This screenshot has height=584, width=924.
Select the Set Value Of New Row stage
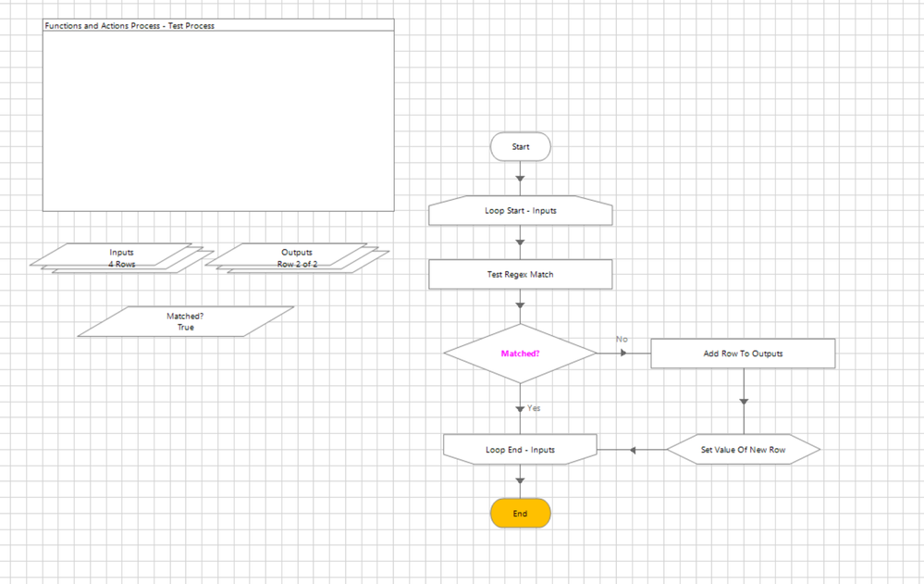point(743,450)
